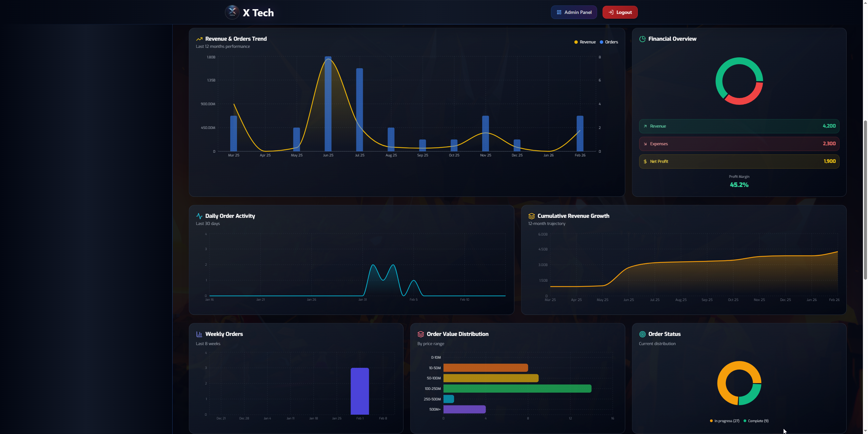Toggle the Revenue legend item in trend chart
Screen dimensions: 868x434
(x=585, y=42)
